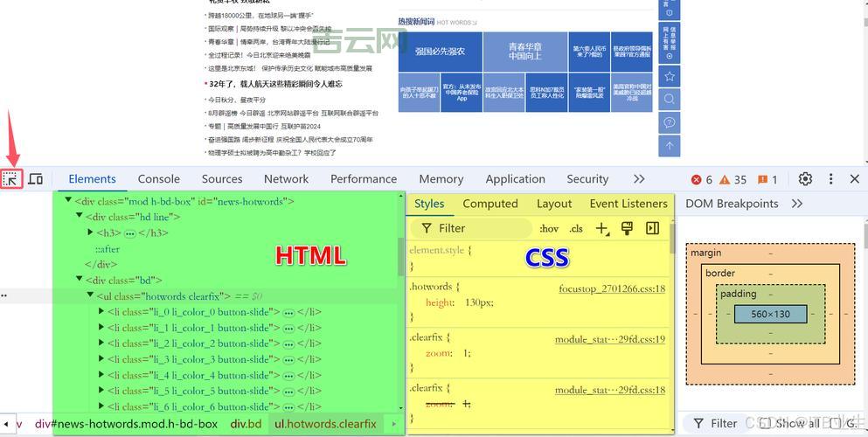Open the Network tab

(286, 178)
